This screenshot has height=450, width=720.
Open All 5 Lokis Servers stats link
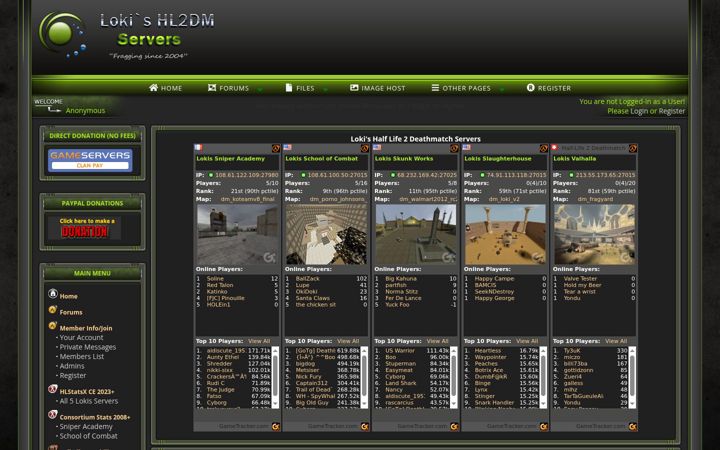click(89, 401)
